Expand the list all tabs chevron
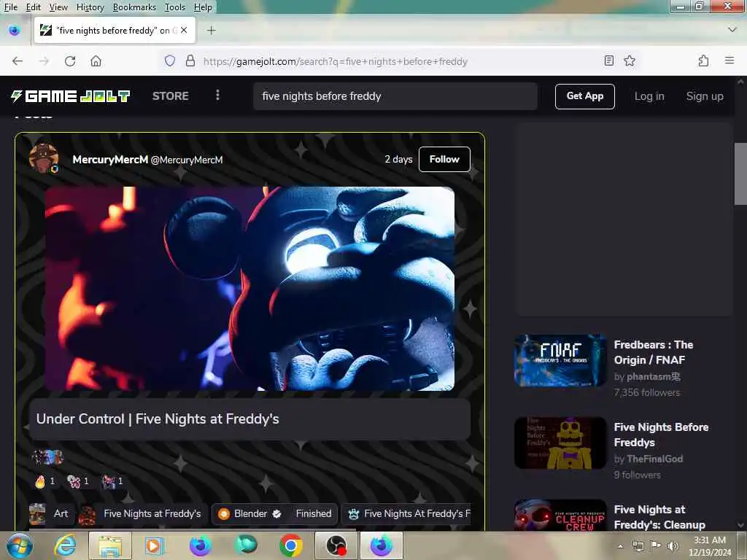 click(732, 29)
